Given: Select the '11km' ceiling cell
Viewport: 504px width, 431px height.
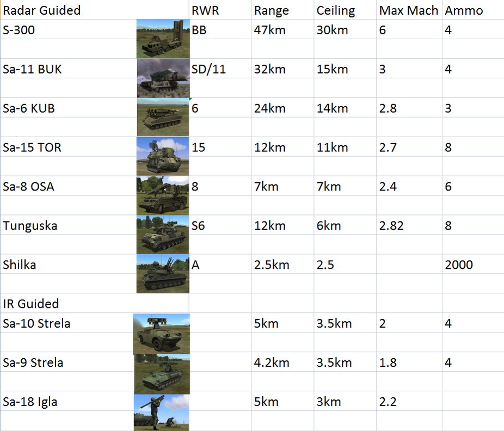Looking at the screenshot, I should click(345, 147).
